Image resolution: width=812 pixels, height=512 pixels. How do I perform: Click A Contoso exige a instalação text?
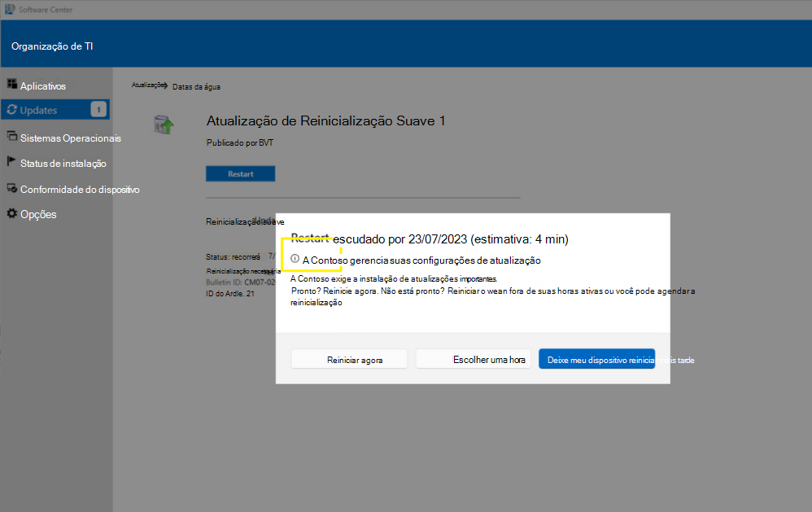(x=394, y=279)
